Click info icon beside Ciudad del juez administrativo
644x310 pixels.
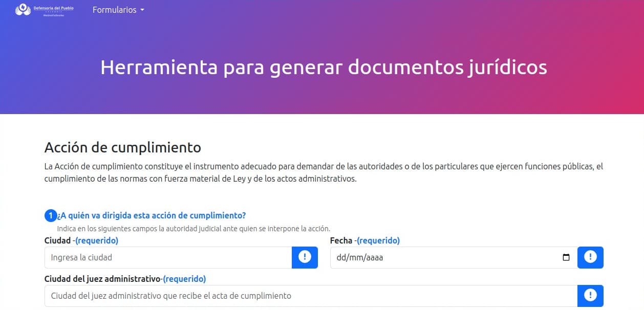coord(590,296)
